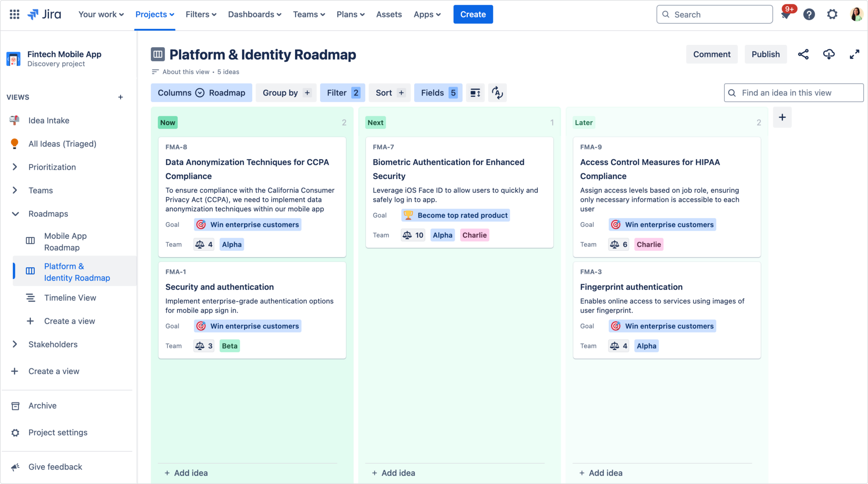Open the Dashboards menu

(254, 14)
